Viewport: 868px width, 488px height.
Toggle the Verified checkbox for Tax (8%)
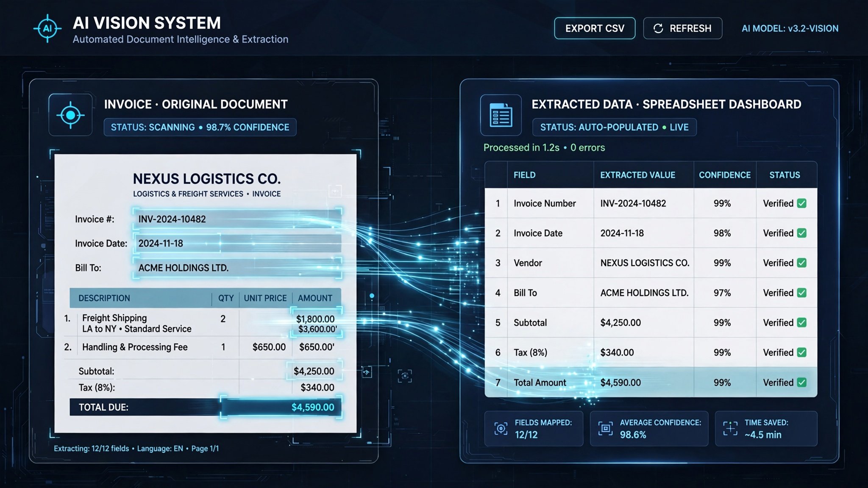tap(801, 352)
